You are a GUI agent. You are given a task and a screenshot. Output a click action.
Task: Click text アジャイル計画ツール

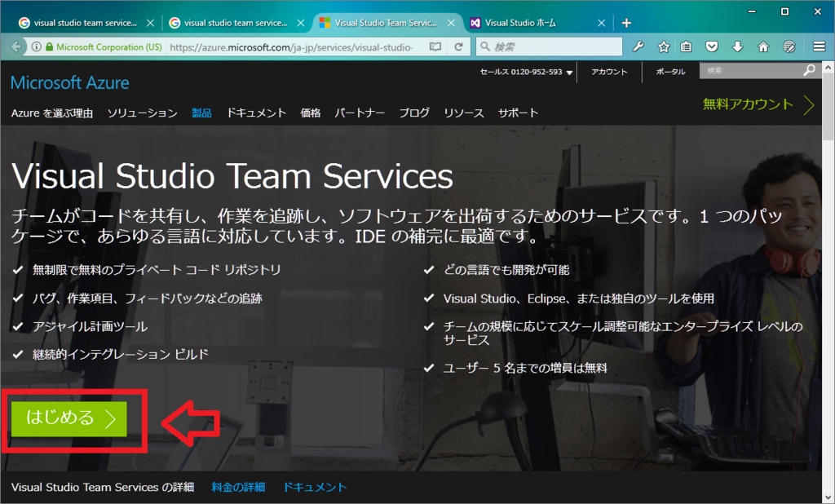click(x=90, y=326)
